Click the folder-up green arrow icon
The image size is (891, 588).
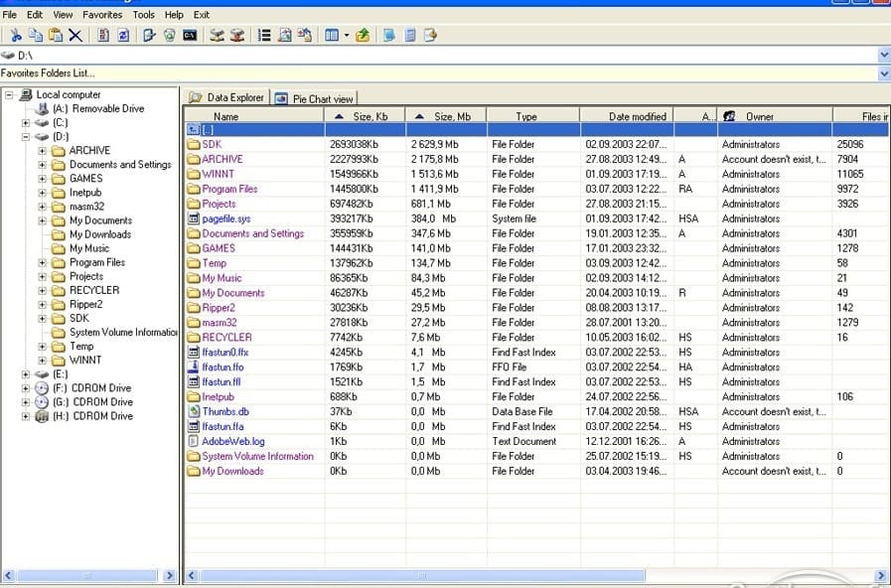point(363,35)
